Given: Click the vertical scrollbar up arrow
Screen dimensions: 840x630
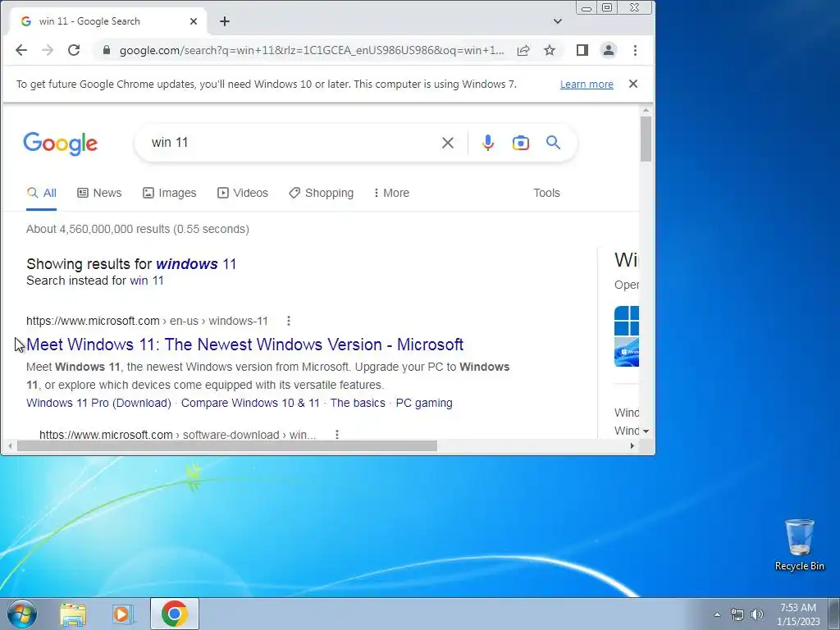Looking at the screenshot, I should coord(646,111).
